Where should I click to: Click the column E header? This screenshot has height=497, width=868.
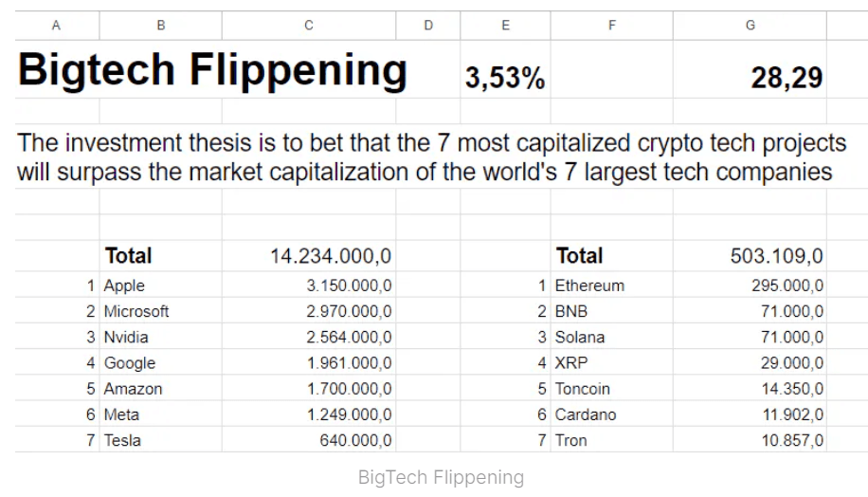(x=505, y=26)
